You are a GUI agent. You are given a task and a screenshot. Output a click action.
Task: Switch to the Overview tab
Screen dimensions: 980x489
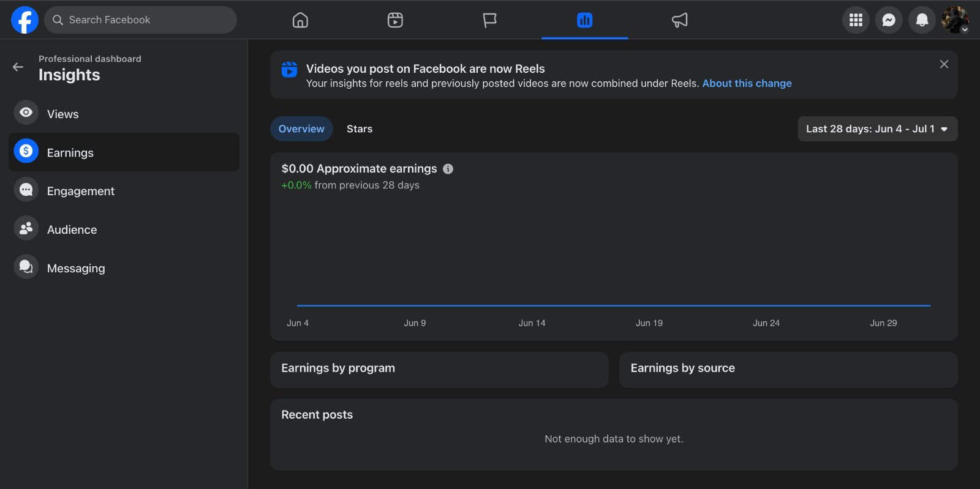point(301,129)
